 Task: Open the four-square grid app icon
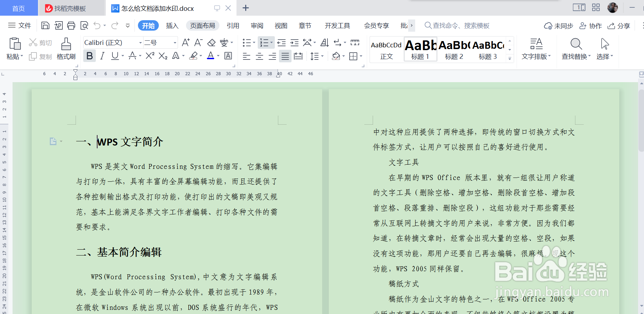pyautogui.click(x=596, y=7)
